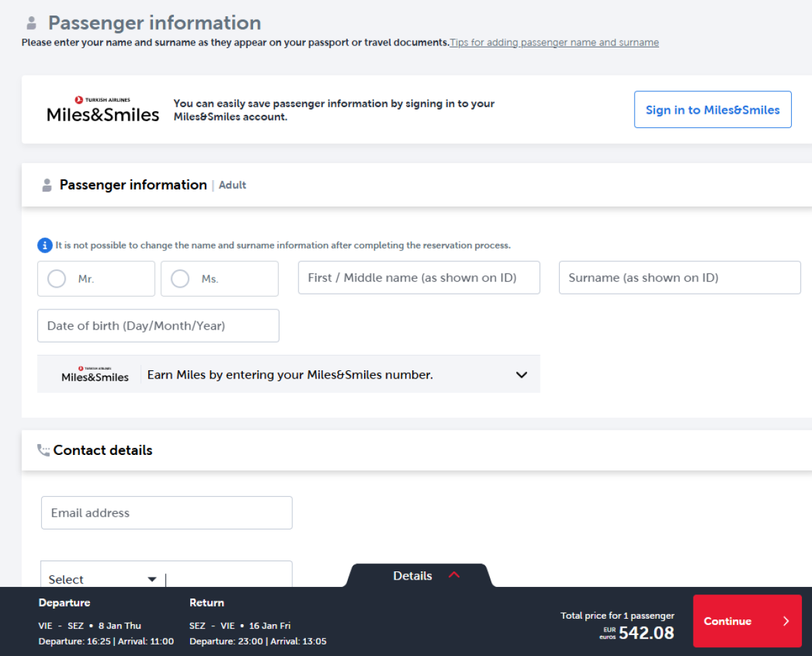Open Tips for adding passenger name link
Image resolution: width=812 pixels, height=656 pixels.
click(554, 43)
